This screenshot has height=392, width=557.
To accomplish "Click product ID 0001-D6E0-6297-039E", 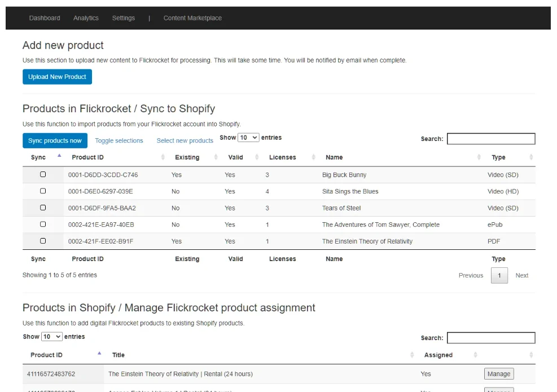I will 100,191.
